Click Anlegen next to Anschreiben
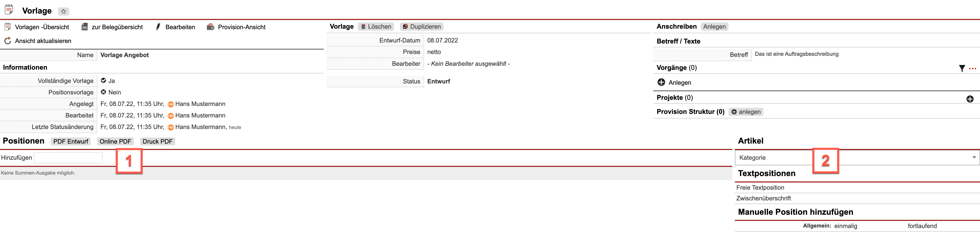The image size is (980, 237). (714, 27)
